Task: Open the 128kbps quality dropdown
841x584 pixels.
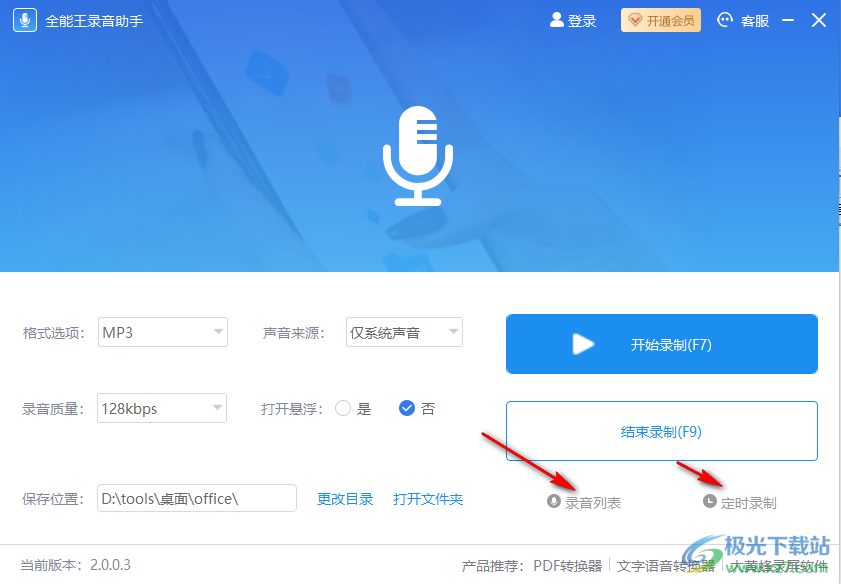Action: (x=162, y=408)
